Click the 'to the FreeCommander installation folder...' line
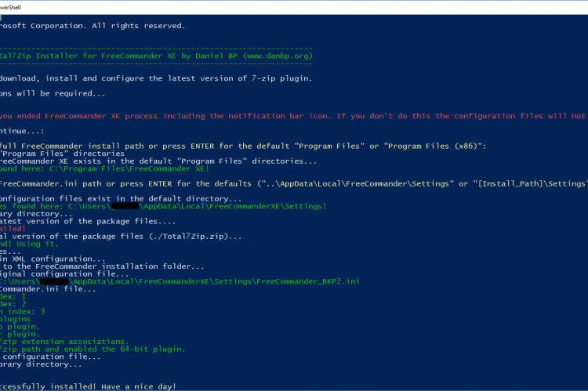The height and width of the screenshot is (391, 588). 102,266
